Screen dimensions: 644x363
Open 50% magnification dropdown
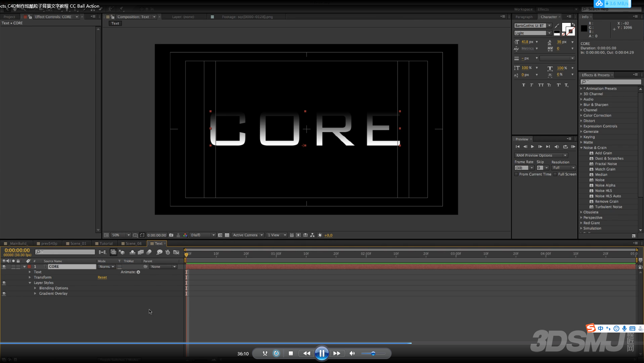121,235
